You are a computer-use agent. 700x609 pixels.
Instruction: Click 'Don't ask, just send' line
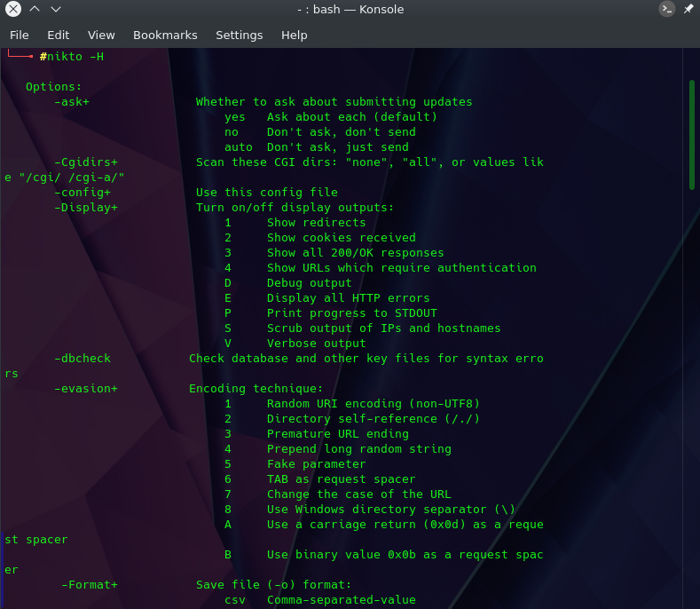338,147
